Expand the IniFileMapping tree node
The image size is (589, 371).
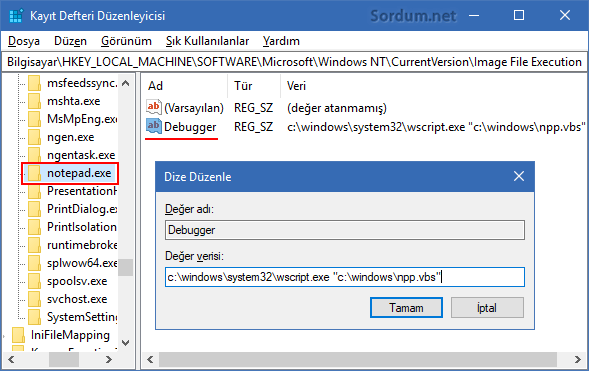(5, 335)
